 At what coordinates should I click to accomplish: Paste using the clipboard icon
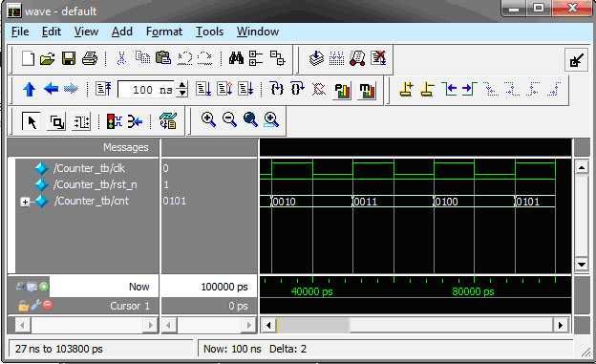click(x=163, y=58)
